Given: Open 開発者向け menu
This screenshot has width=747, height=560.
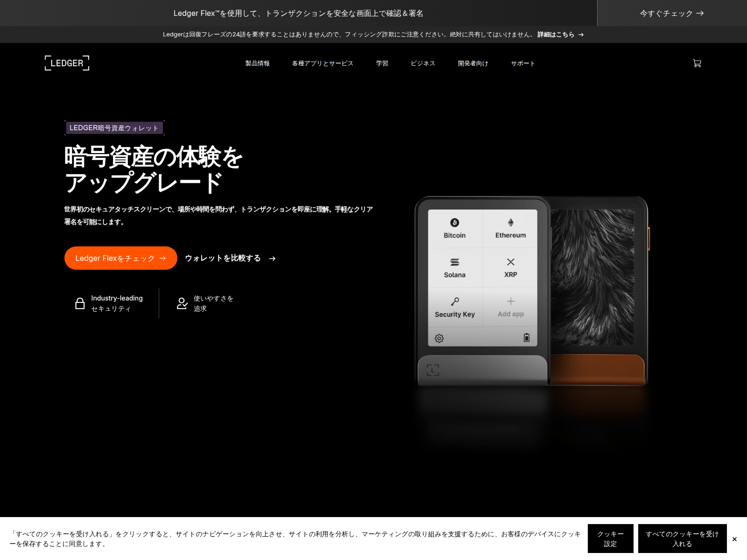Looking at the screenshot, I should click(x=473, y=63).
